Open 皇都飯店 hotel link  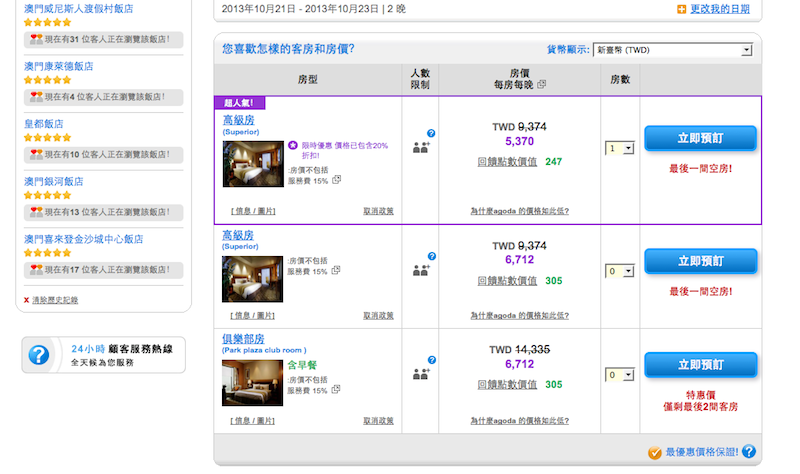44,124
